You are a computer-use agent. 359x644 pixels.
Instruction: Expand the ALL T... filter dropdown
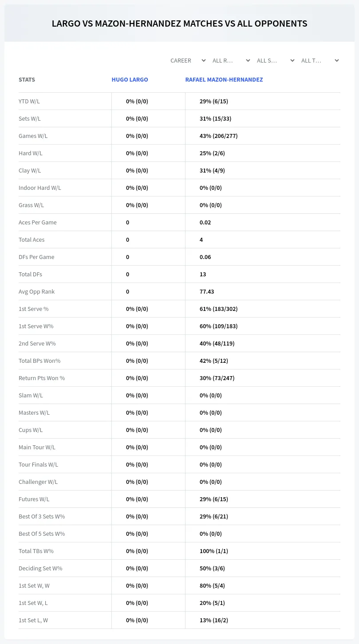click(320, 60)
